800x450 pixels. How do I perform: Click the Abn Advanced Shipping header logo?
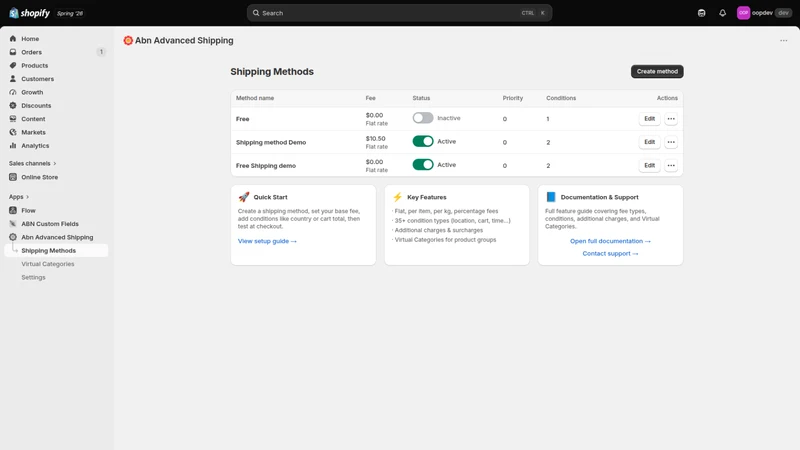128,40
